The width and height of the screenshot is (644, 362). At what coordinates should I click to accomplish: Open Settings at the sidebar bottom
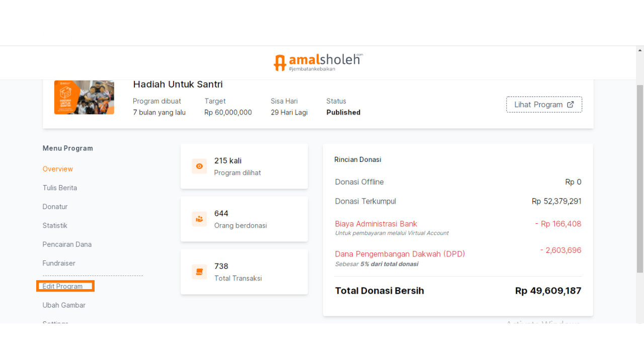tap(55, 322)
